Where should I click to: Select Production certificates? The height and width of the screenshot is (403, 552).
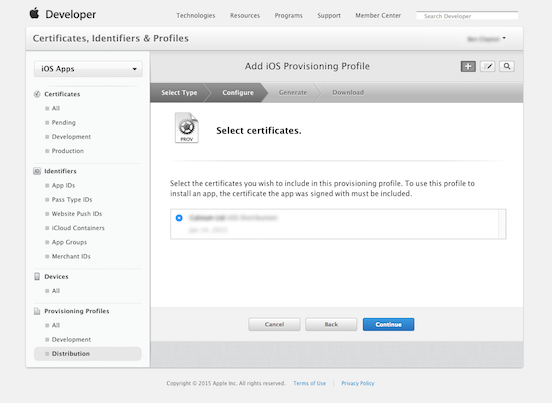68,151
